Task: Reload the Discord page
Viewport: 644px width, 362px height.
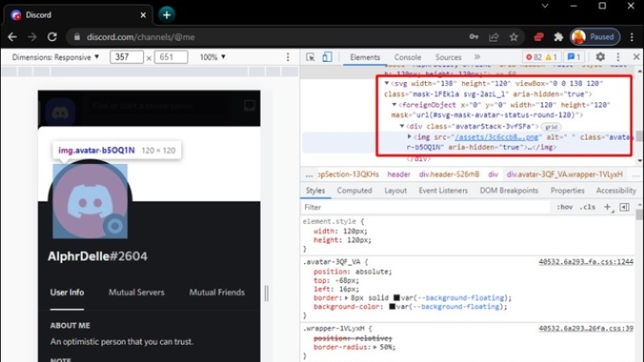Action: (52, 37)
